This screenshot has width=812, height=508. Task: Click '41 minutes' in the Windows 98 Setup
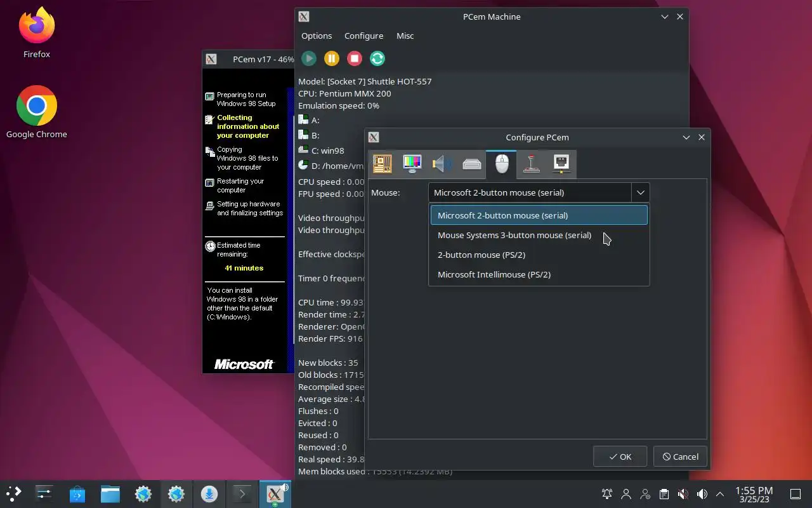244,268
